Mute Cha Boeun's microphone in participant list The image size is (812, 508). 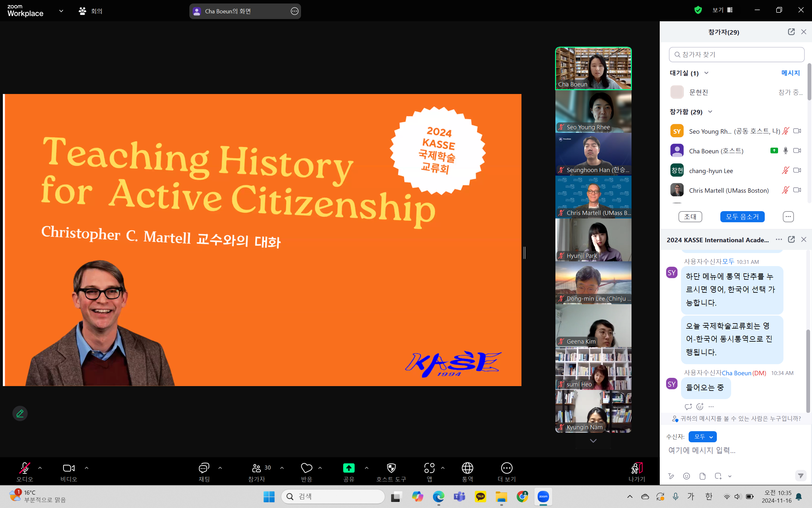(785, 150)
